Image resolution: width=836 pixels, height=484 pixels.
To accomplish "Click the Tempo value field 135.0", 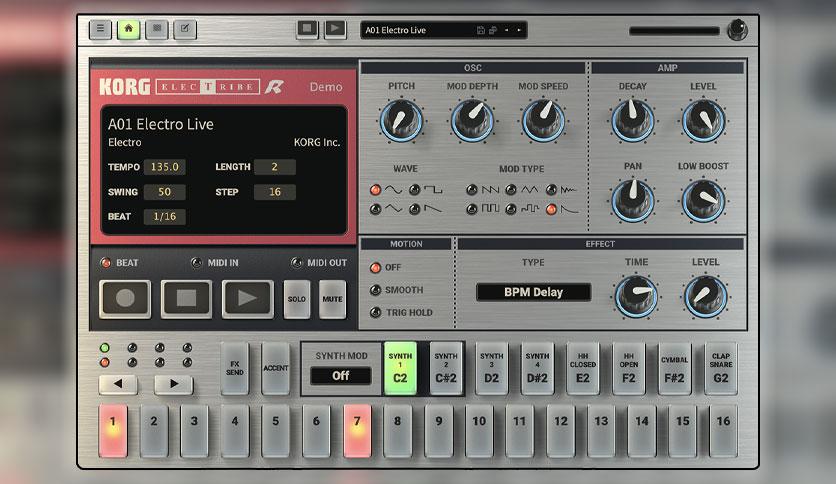I will (x=165, y=167).
